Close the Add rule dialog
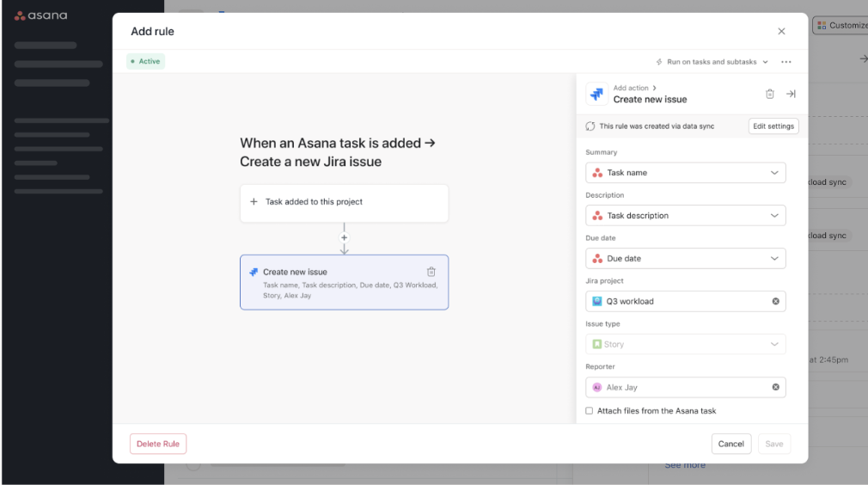Image resolution: width=868 pixels, height=485 pixels. [x=781, y=31]
